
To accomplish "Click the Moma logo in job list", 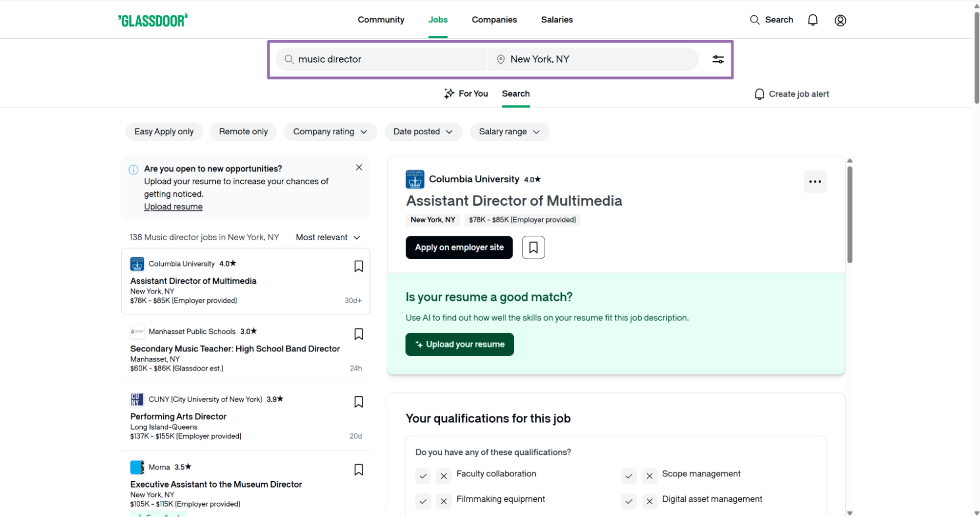I will click(x=137, y=467).
